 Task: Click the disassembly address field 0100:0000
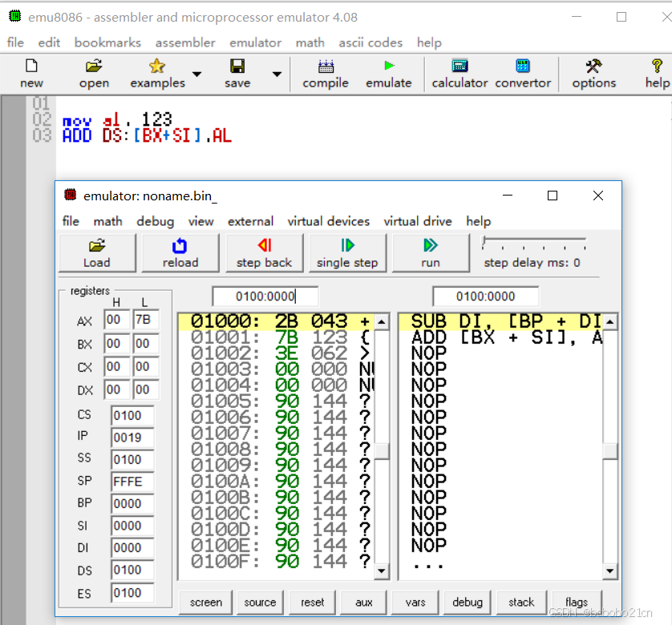(x=486, y=296)
